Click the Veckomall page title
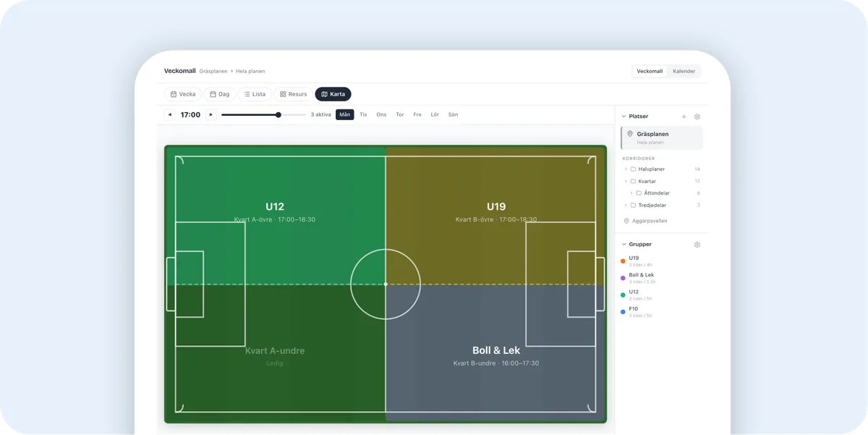The height and width of the screenshot is (435, 868). click(179, 71)
